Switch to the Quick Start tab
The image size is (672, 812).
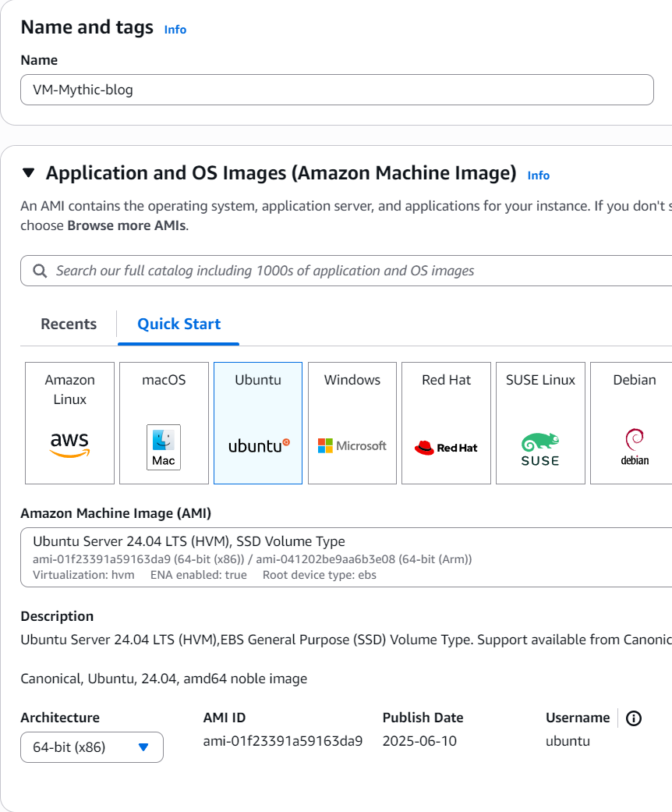pos(179,324)
